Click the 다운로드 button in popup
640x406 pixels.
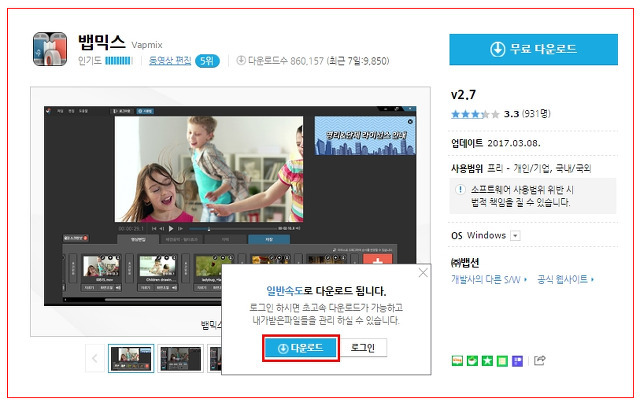pyautogui.click(x=301, y=348)
